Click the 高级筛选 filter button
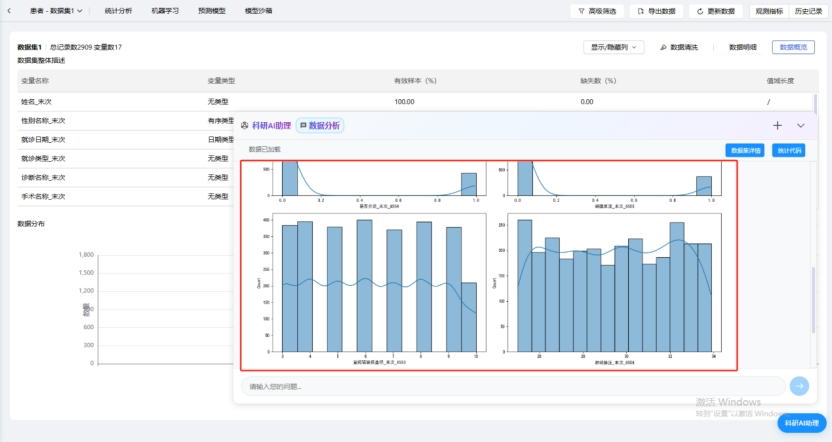The height and width of the screenshot is (442, 832). [x=597, y=11]
